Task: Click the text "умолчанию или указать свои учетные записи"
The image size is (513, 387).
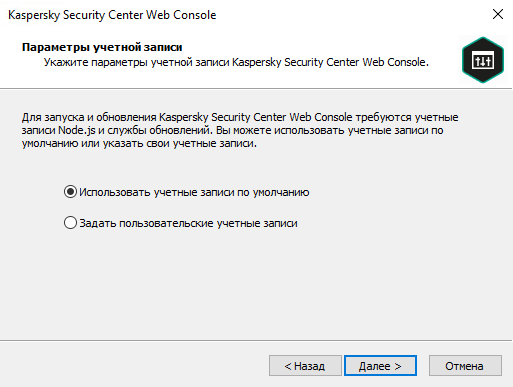Action: pyautogui.click(x=139, y=144)
